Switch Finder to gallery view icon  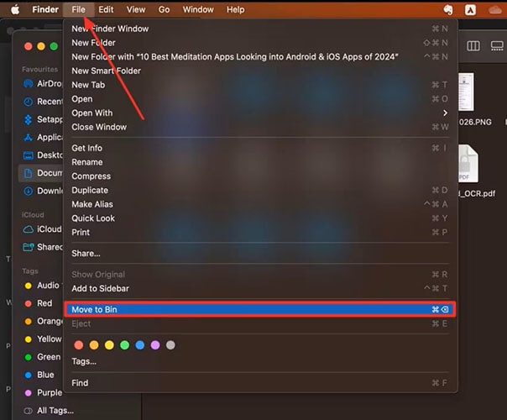tap(497, 46)
